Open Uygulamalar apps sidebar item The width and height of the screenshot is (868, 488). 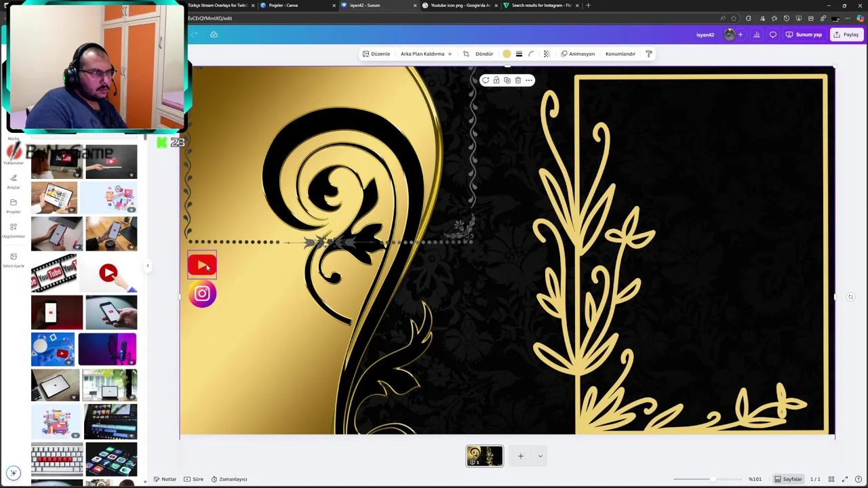14,230
